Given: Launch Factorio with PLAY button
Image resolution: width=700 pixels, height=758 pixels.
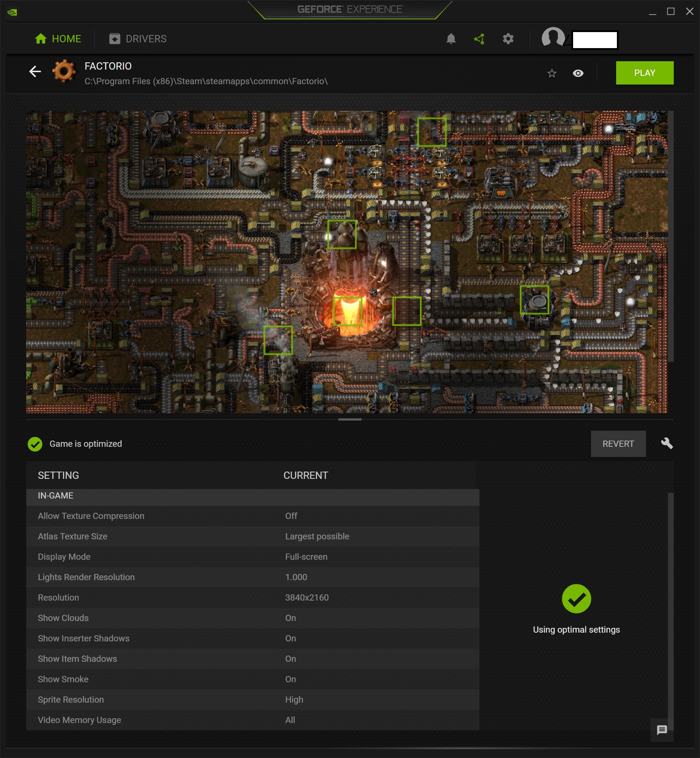Looking at the screenshot, I should (x=644, y=73).
